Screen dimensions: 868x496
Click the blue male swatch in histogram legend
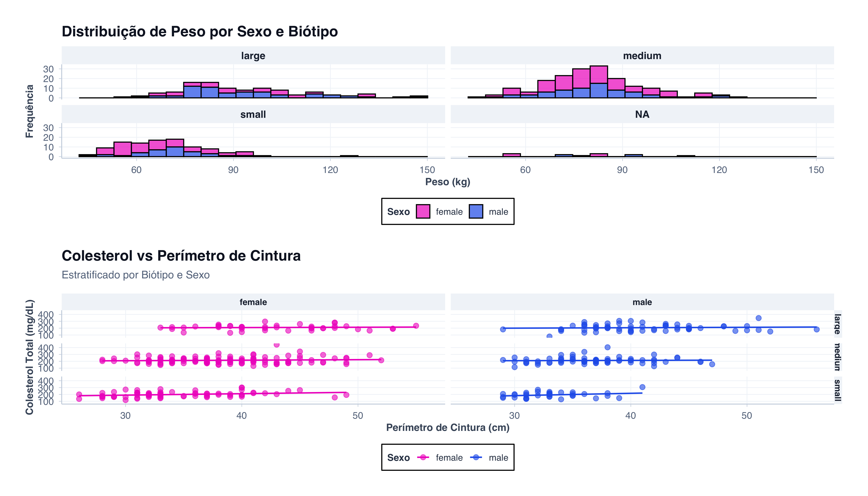click(476, 212)
